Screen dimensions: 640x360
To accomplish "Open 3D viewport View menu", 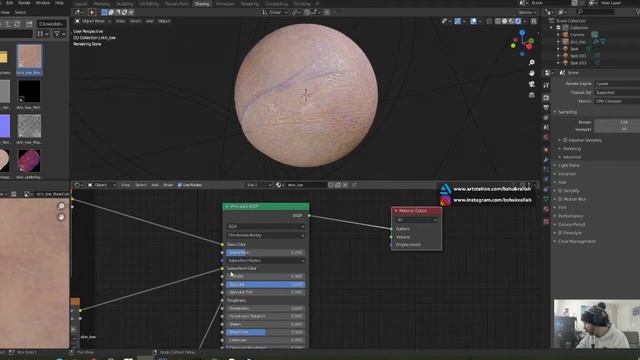I will tap(120, 21).
